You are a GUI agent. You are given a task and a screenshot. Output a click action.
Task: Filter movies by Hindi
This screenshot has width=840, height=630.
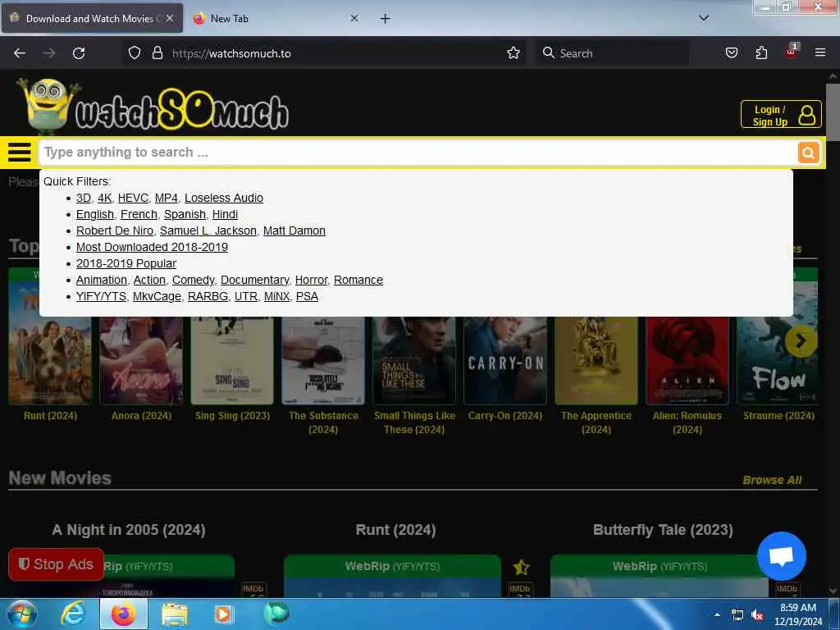[225, 214]
